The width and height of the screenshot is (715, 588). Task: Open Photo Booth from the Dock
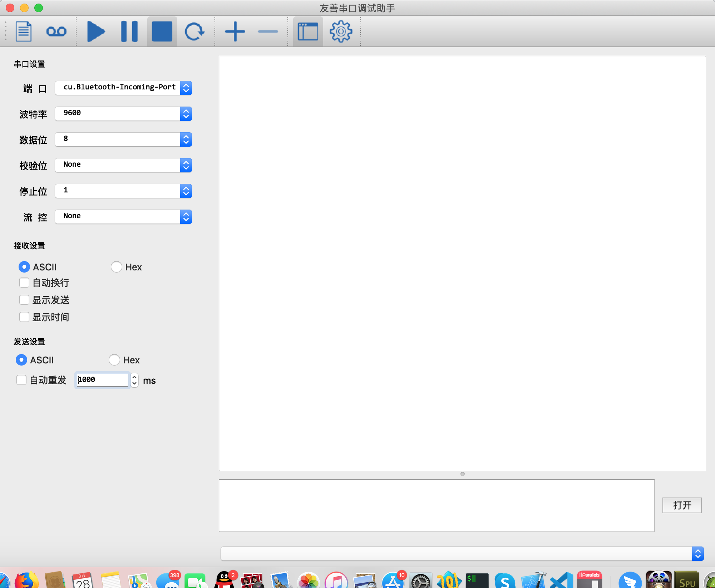(252, 580)
